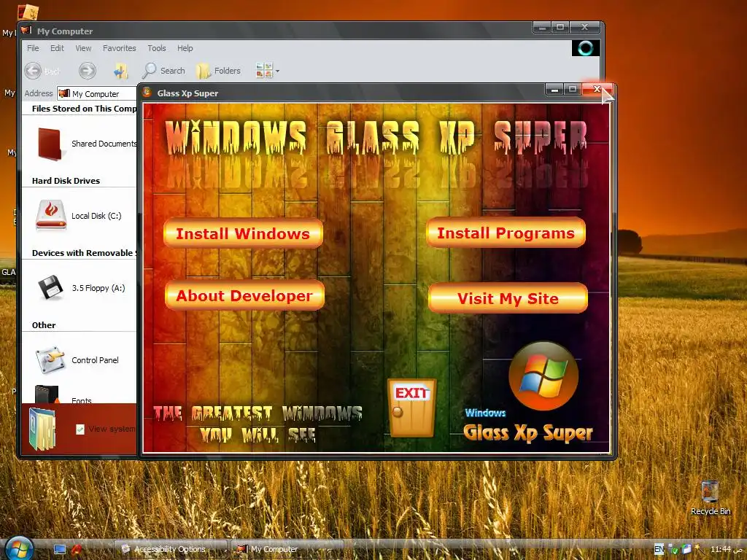747x560 pixels.
Task: Maximize the My Computer window
Action: (x=560, y=28)
